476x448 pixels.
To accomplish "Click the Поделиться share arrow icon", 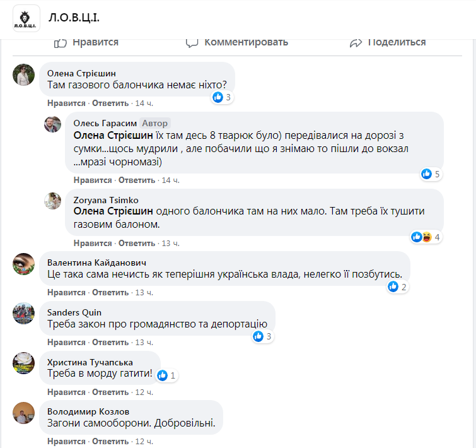I will (x=356, y=43).
